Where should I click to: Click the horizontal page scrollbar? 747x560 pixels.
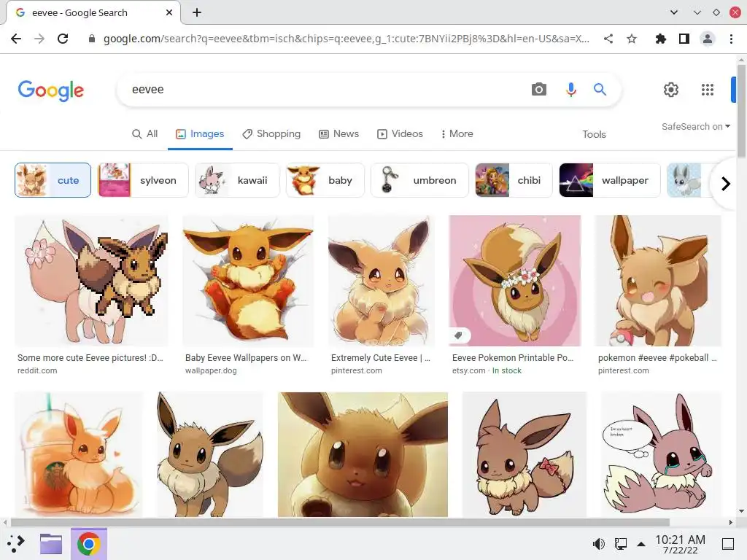point(340,522)
